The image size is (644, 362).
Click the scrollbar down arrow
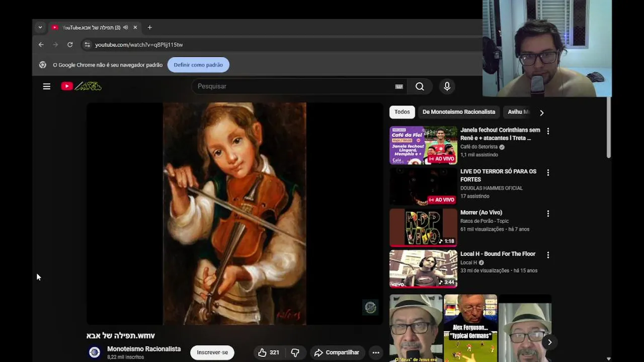[x=609, y=359]
